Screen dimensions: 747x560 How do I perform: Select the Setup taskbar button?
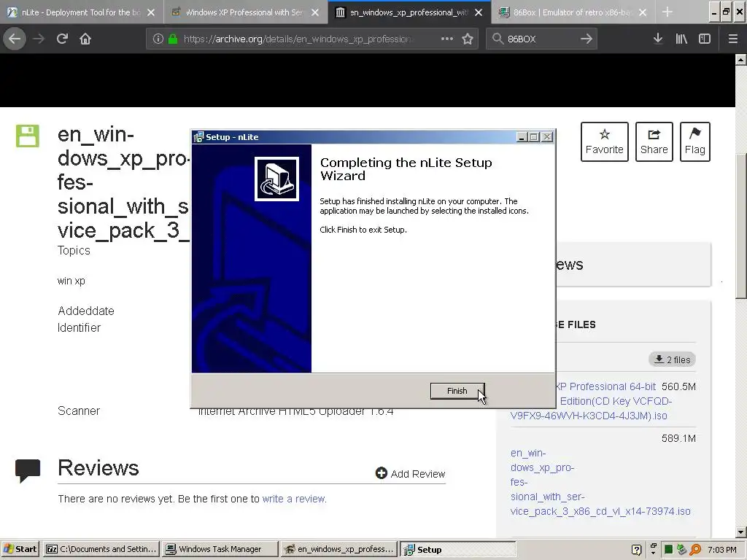pos(458,549)
